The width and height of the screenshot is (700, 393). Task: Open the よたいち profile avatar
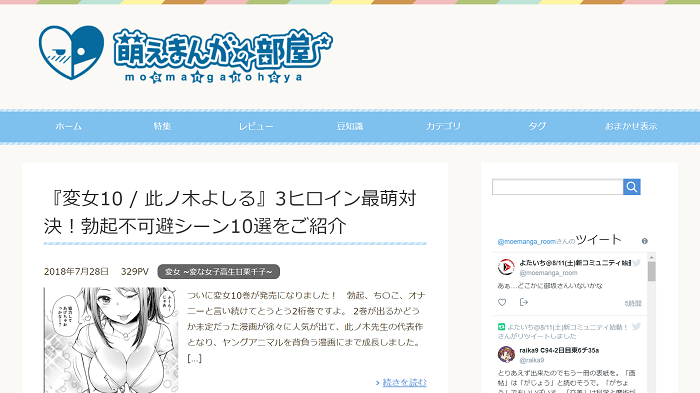[x=506, y=267]
